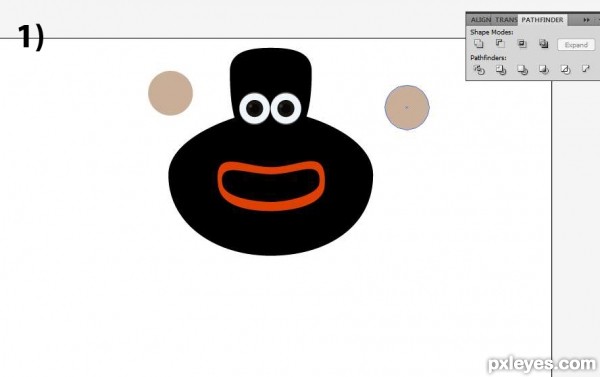Apply the Intersect shape mode
The image size is (600, 377).
(x=522, y=44)
